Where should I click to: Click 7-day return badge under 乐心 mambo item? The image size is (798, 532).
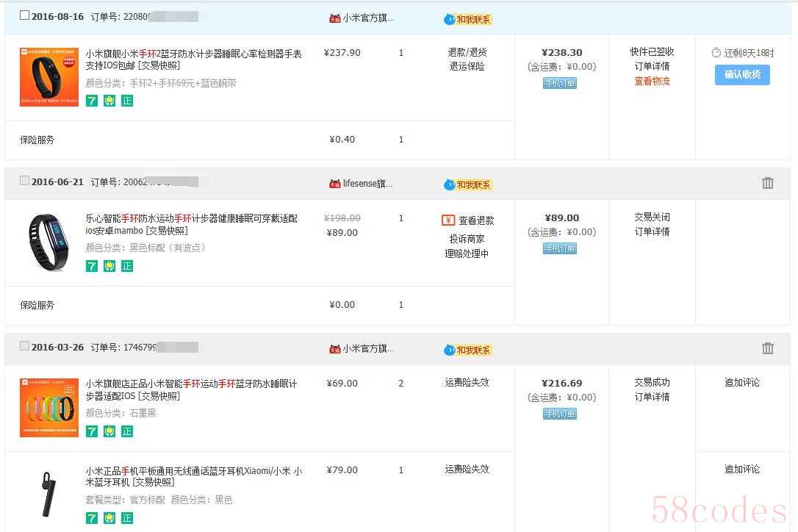coord(92,266)
